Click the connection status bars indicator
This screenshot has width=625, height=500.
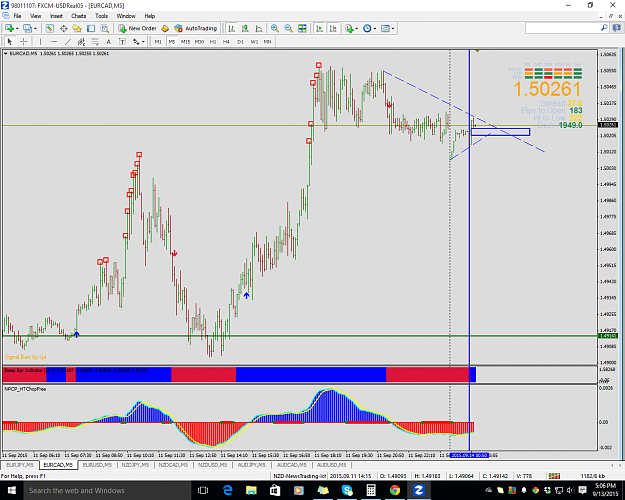click(554, 476)
